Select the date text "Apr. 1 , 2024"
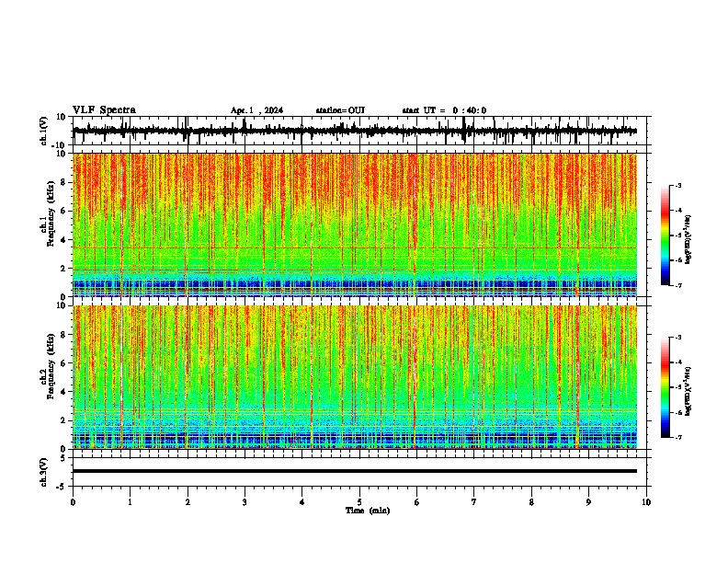 (x=256, y=110)
